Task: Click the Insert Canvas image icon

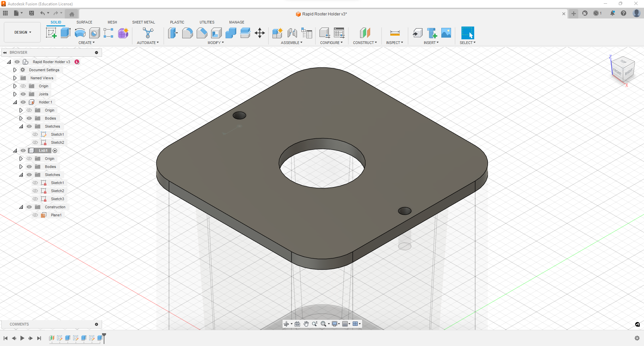Action: (446, 33)
